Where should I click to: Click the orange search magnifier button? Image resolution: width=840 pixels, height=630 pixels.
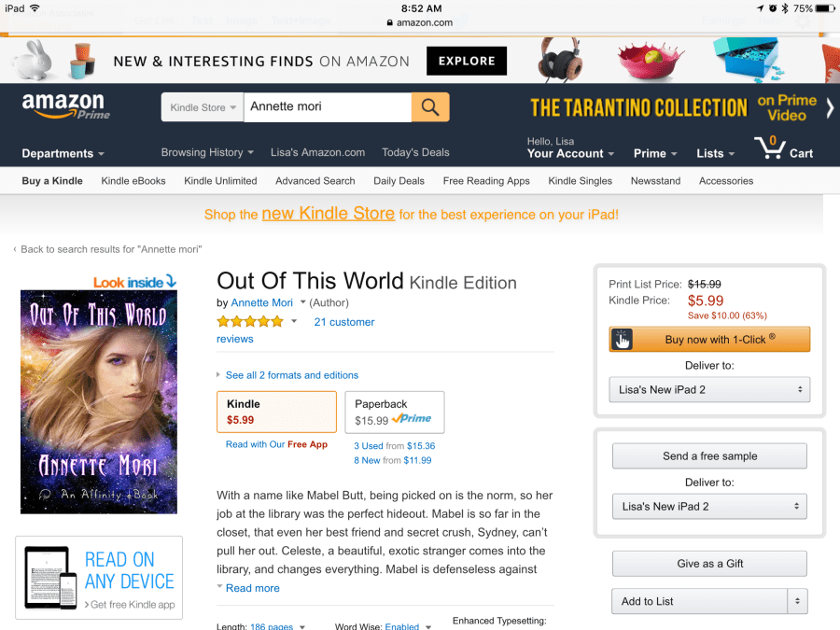coord(430,107)
